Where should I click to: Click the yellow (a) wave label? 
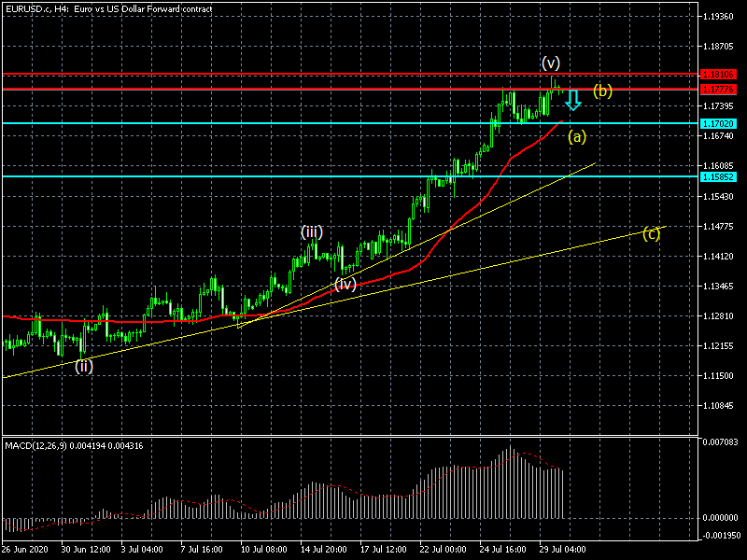577,137
